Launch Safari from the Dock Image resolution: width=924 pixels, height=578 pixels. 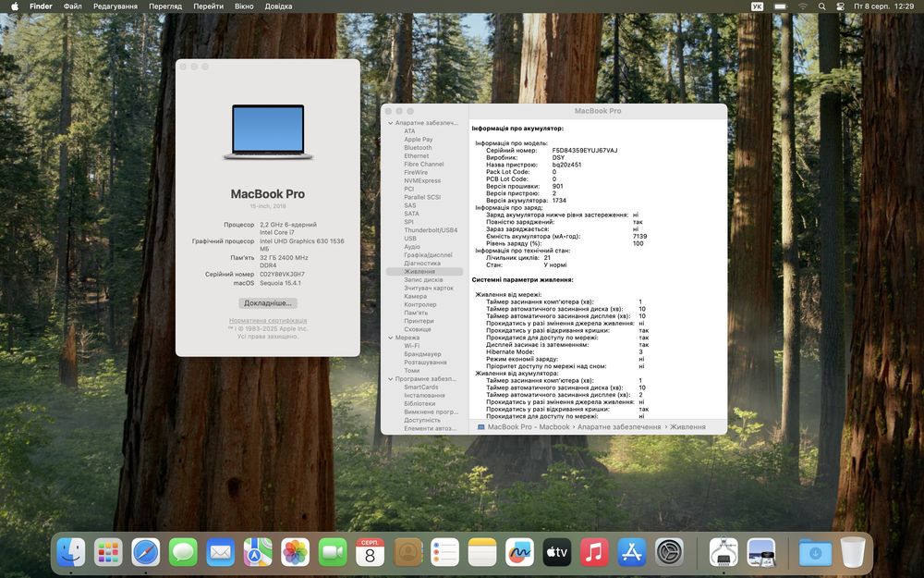coord(146,553)
